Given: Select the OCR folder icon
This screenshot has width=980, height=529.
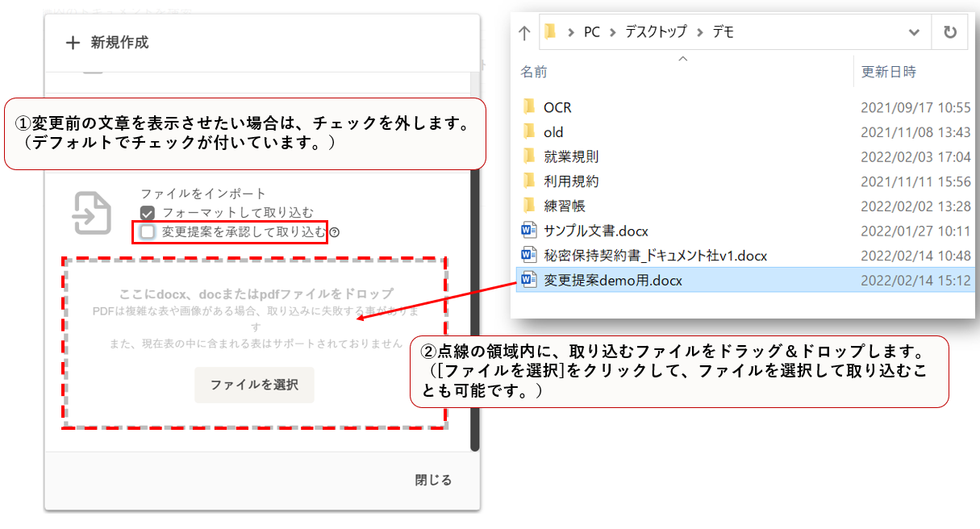Looking at the screenshot, I should [x=529, y=107].
